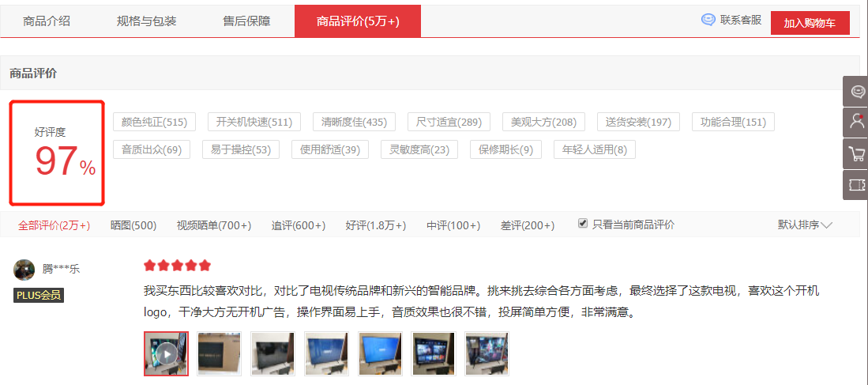This screenshot has width=868, height=385.
Task: Open the fourth review photo thumbnail
Action: pyautogui.click(x=327, y=353)
